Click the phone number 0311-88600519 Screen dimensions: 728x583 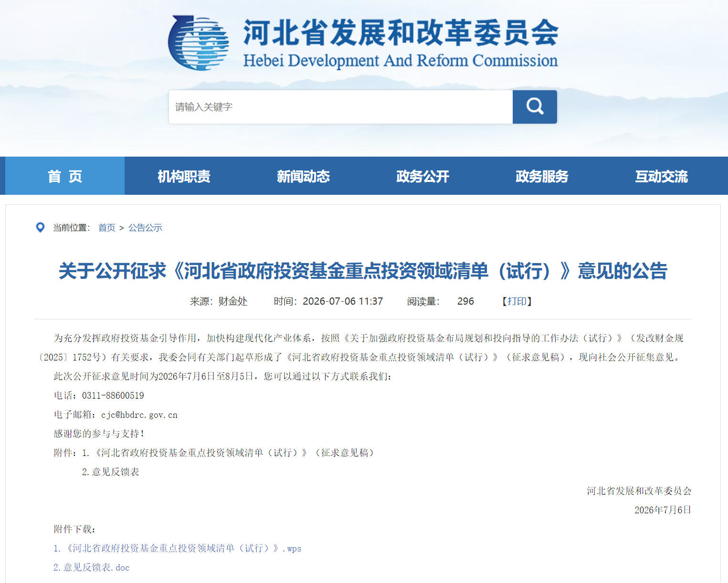tap(113, 395)
